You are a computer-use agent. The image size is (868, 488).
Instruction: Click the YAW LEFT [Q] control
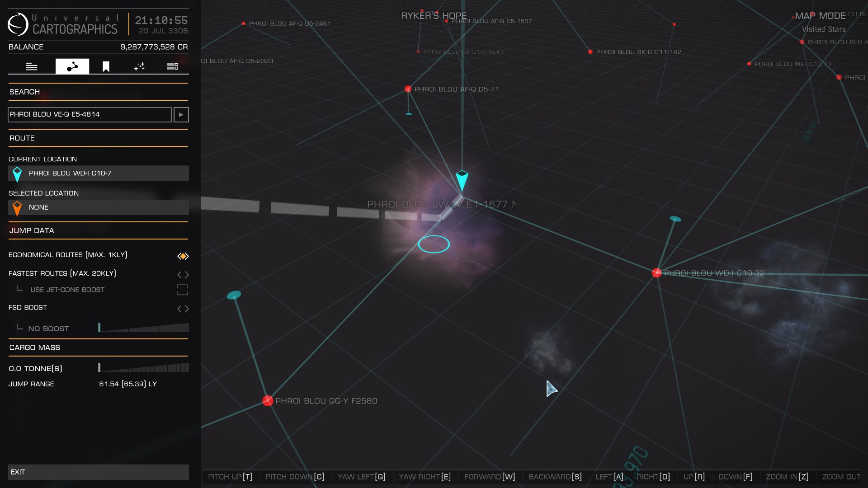(361, 477)
